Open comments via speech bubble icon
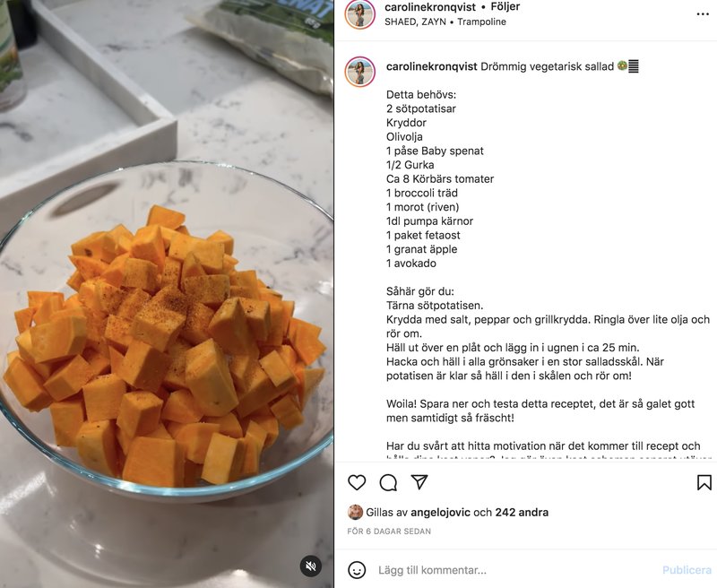The image size is (717, 588). click(388, 482)
